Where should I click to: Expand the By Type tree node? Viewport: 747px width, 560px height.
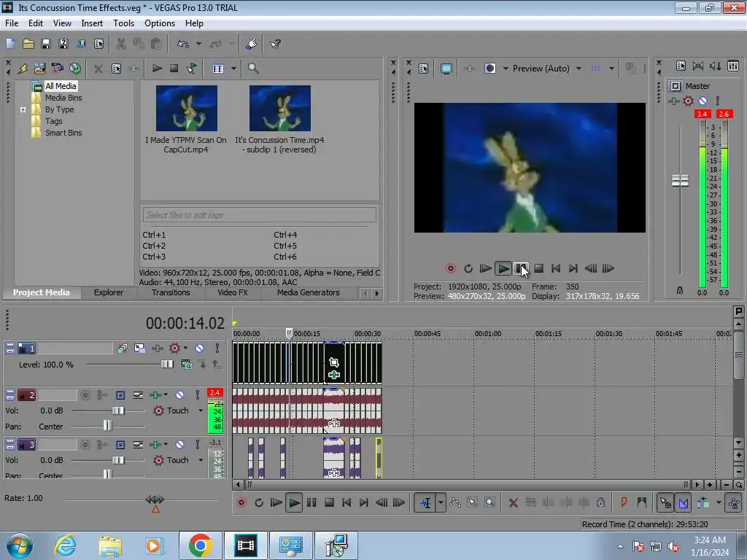(x=23, y=109)
